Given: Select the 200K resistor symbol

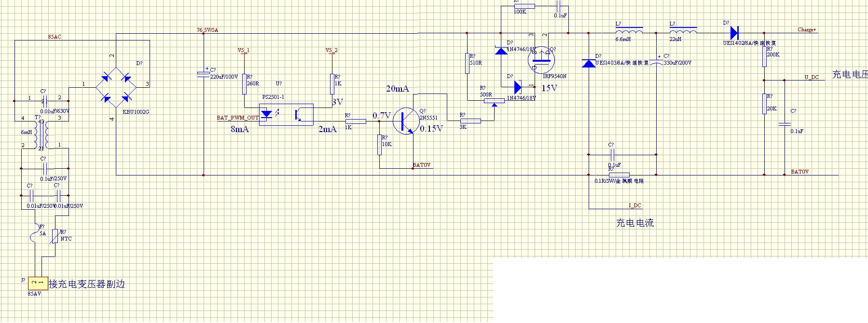Looking at the screenshot, I should tap(764, 56).
